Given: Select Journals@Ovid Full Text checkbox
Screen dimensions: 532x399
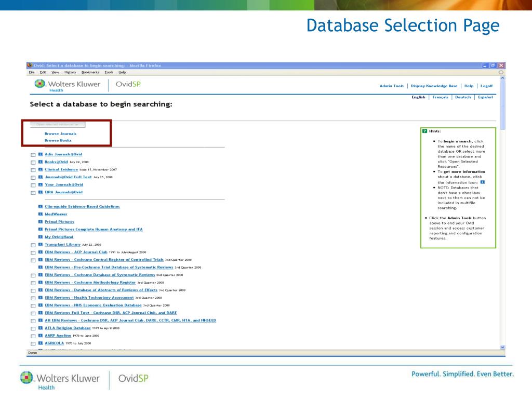Looking at the screenshot, I should (33, 178).
